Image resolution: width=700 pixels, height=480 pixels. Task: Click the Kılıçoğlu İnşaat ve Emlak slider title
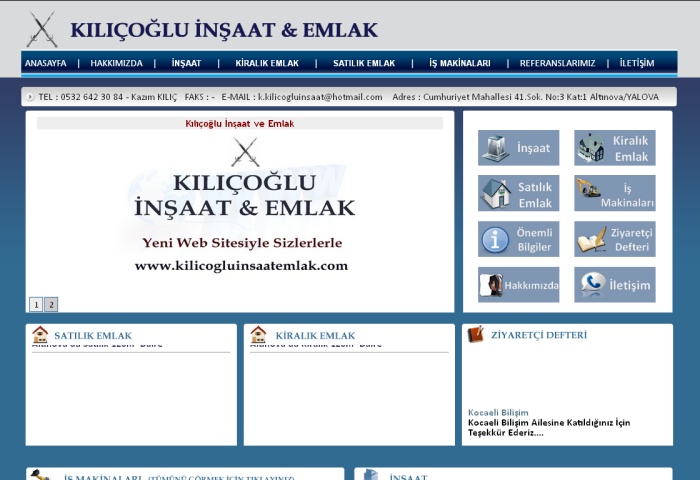240,124
